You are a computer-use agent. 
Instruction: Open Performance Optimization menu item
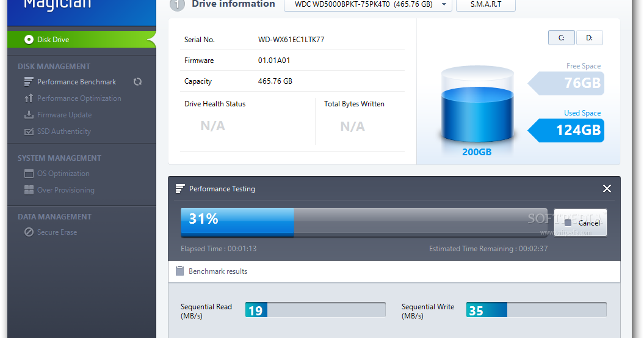[x=79, y=98]
